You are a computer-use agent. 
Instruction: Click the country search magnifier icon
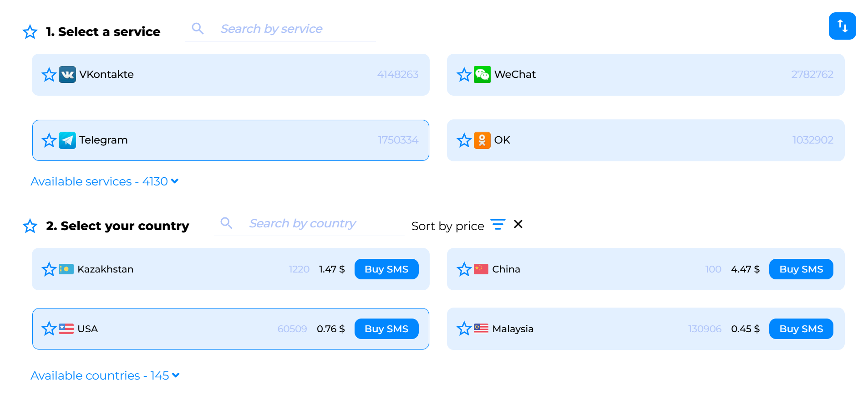click(226, 223)
